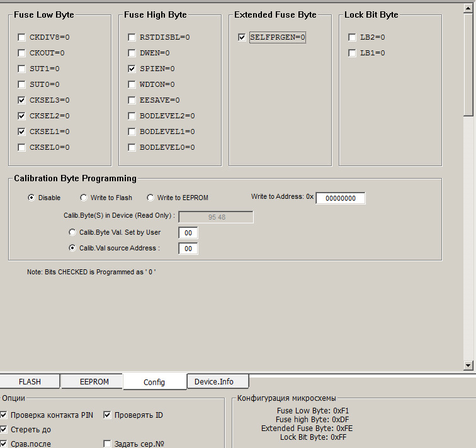
Task: Click the Write to Address input field
Action: 341,198
